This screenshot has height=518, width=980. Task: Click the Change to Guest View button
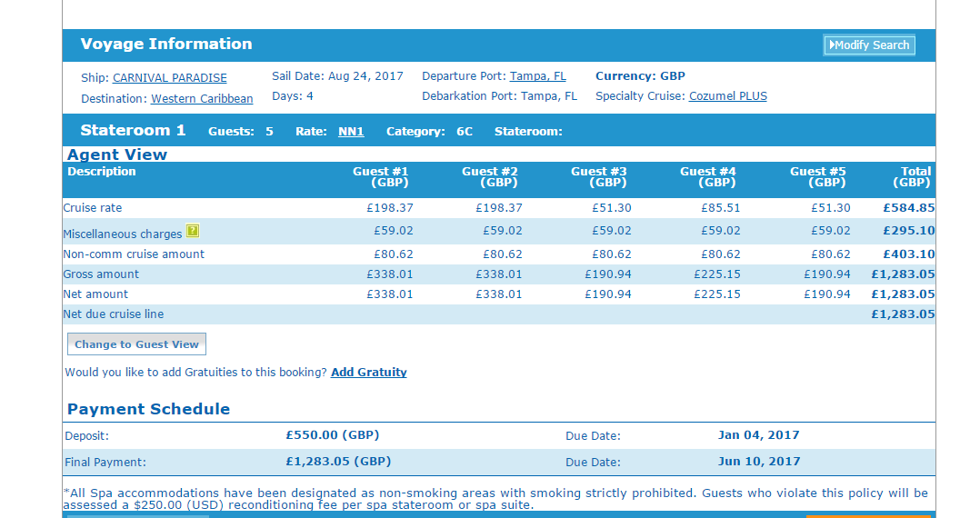coord(136,344)
